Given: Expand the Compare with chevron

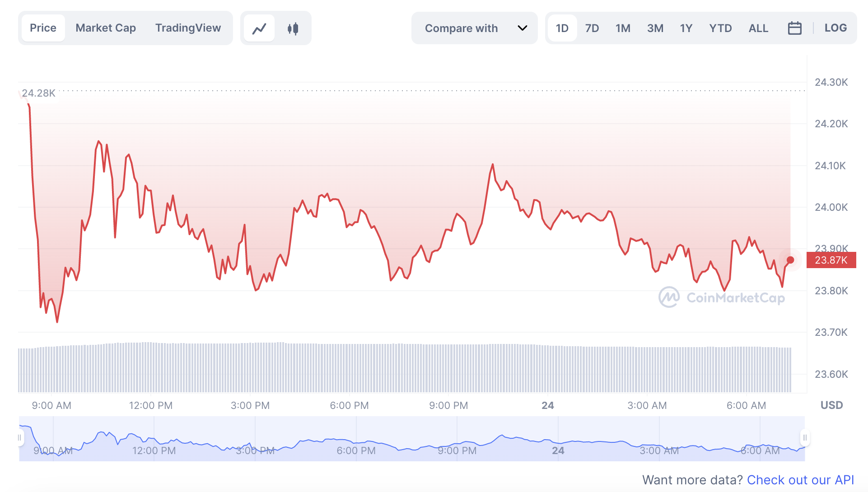Looking at the screenshot, I should 522,28.
